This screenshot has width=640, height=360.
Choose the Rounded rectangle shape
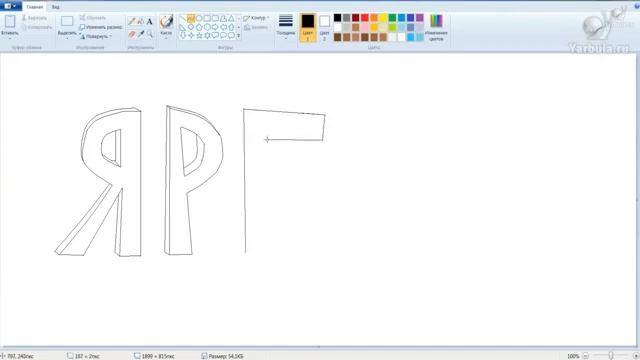[x=215, y=18]
